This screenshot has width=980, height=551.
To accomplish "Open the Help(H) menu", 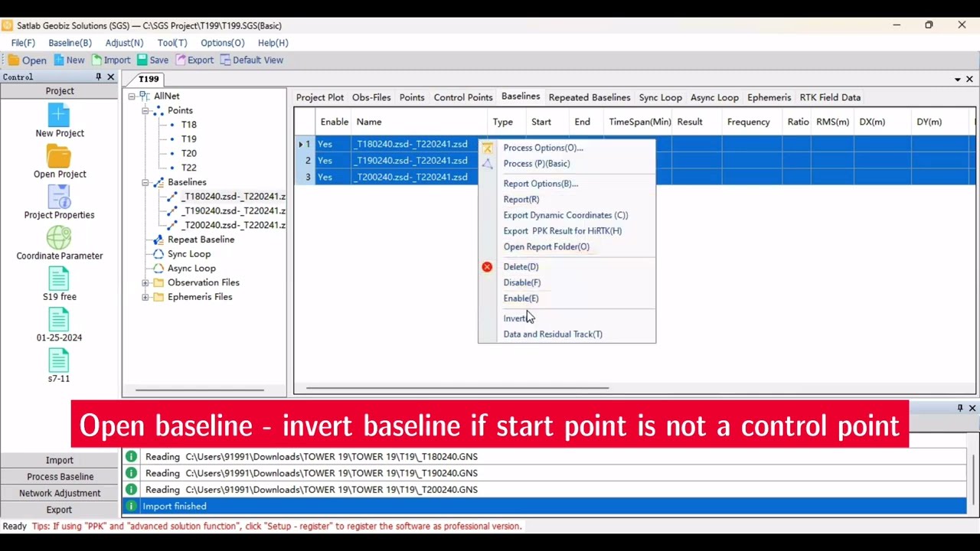I will pyautogui.click(x=273, y=43).
